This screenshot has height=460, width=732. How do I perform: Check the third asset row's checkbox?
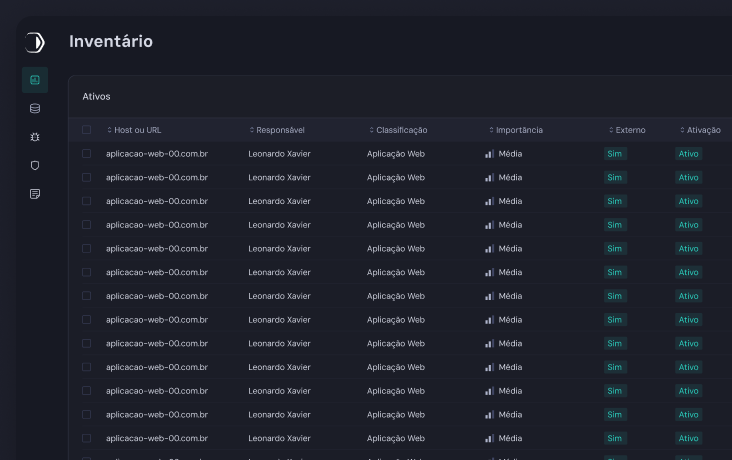click(x=86, y=201)
